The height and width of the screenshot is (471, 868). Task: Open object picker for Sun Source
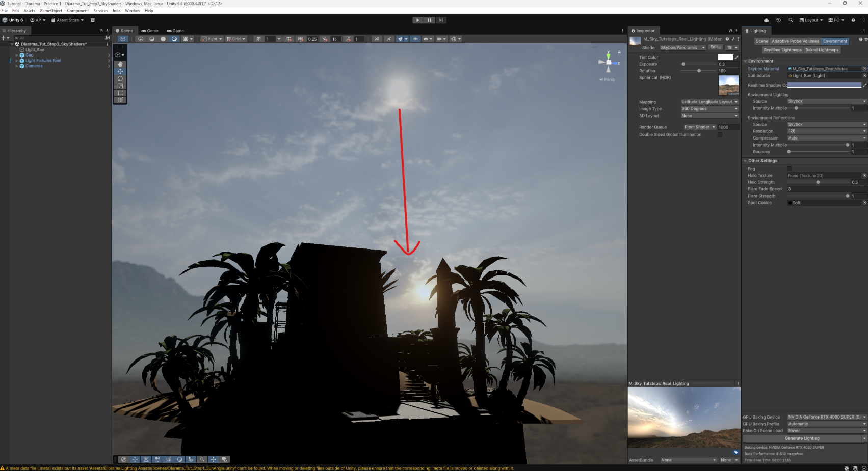pyautogui.click(x=864, y=76)
